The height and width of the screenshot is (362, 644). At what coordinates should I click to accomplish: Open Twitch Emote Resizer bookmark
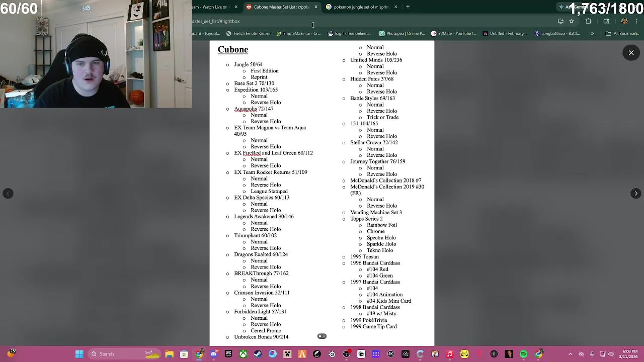249,34
